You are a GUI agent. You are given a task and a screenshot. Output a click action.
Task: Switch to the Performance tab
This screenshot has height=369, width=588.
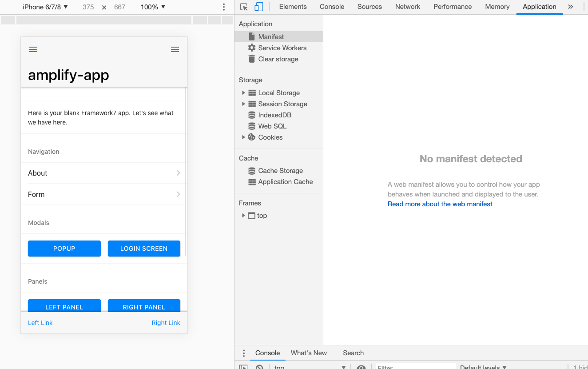click(x=453, y=7)
